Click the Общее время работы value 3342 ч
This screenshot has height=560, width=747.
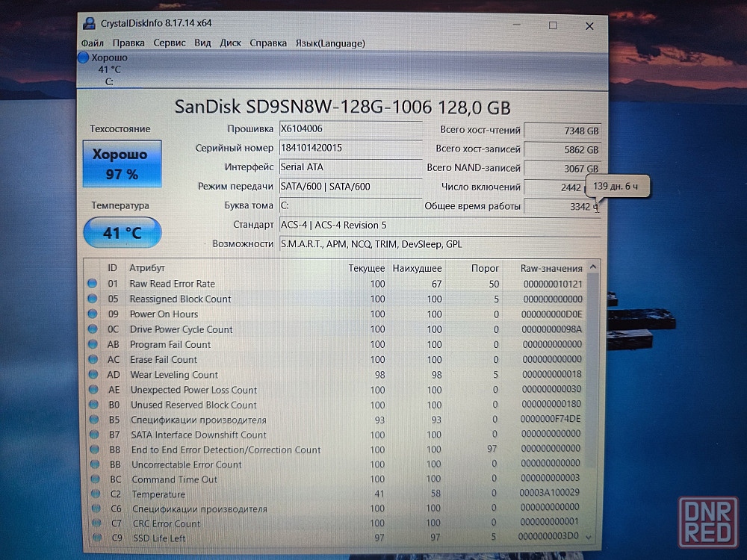tap(562, 207)
